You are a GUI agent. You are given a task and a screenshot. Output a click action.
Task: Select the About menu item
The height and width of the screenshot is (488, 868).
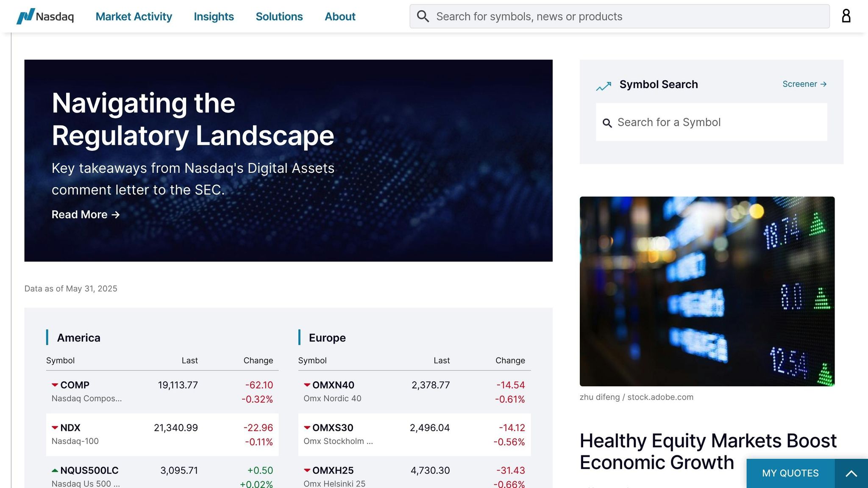[x=339, y=17]
